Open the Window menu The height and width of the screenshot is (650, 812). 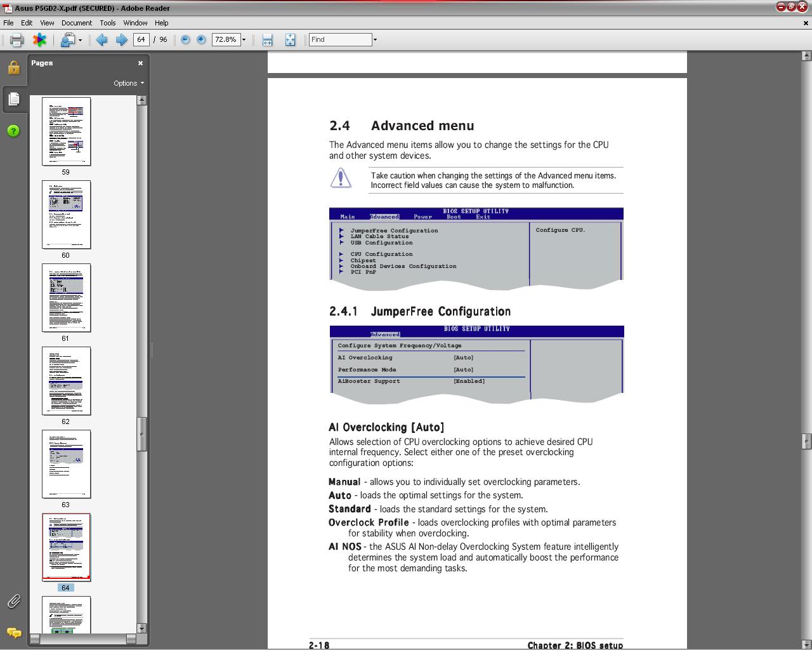pos(135,23)
